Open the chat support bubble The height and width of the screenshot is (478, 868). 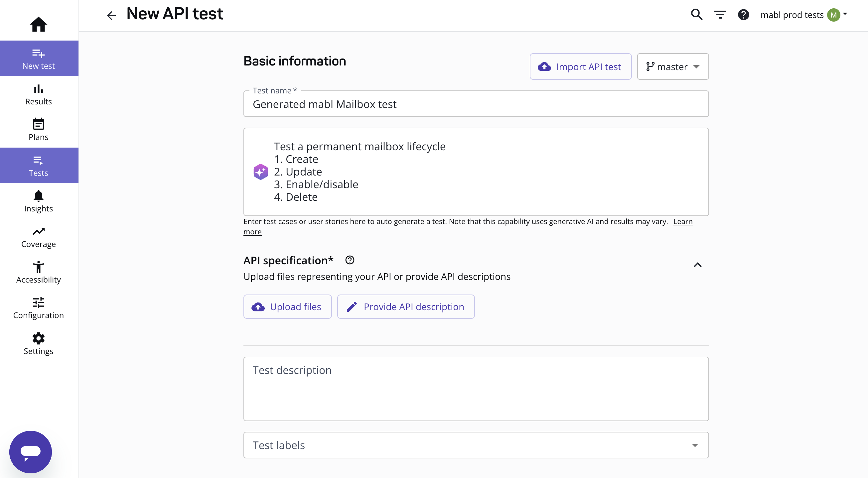30,451
